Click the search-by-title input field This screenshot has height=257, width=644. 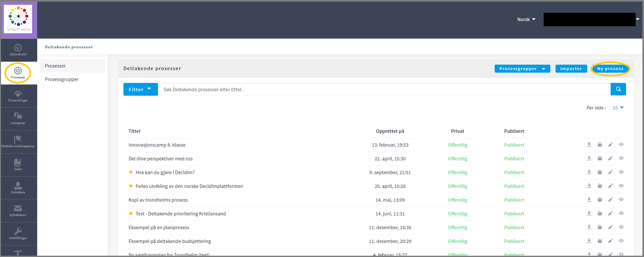385,89
